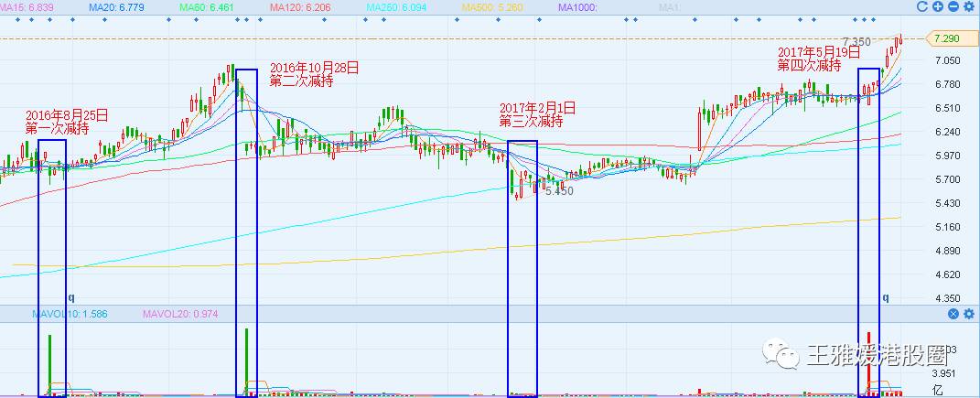This screenshot has height=398, width=980.
Task: Click the 7.350 high price label
Action: (x=856, y=42)
